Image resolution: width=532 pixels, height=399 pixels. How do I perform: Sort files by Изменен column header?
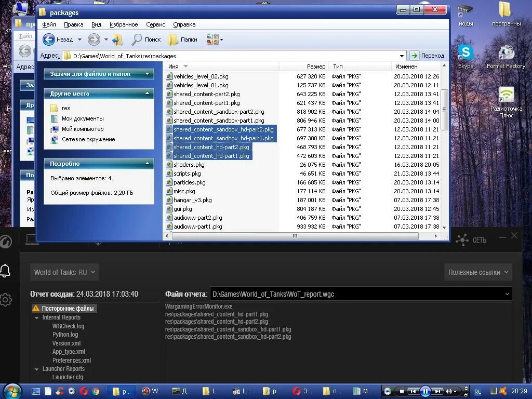416,66
